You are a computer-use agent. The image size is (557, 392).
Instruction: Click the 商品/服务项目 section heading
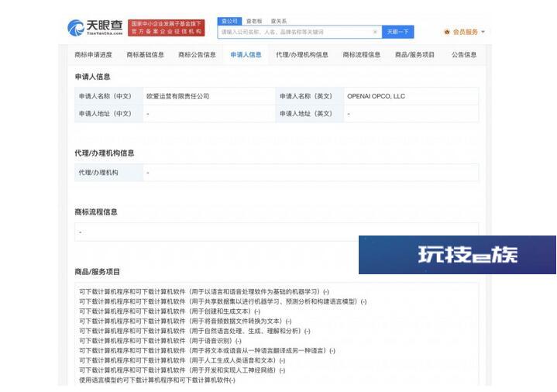(98, 272)
